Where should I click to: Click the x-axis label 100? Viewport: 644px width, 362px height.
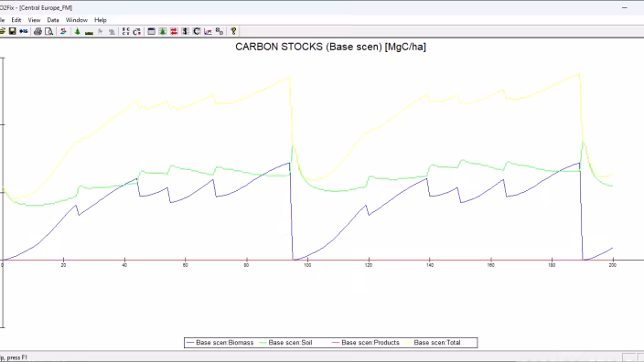(307, 265)
